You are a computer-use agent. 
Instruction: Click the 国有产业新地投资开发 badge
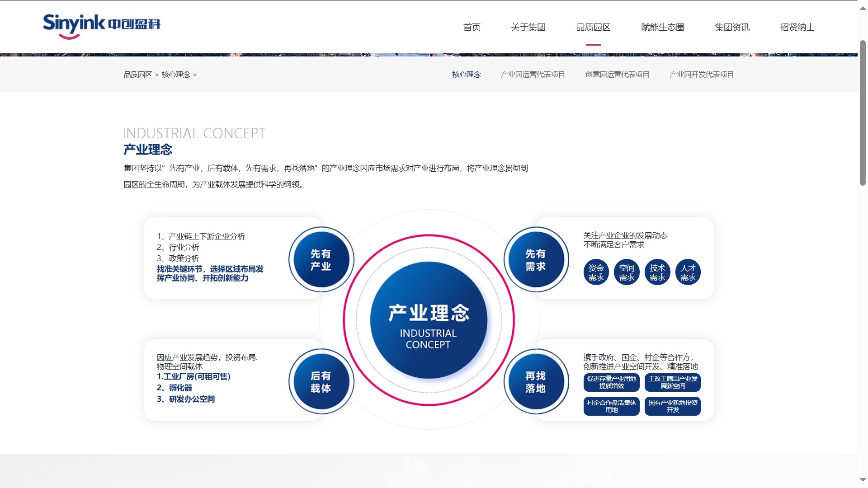(x=673, y=406)
